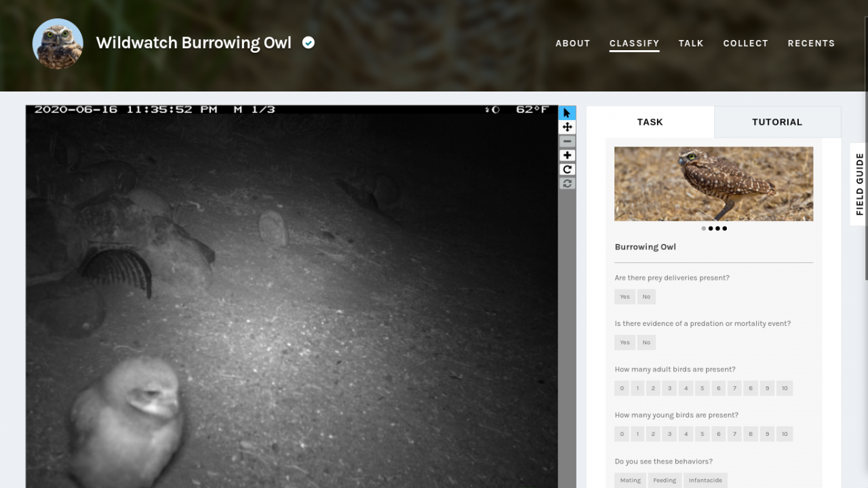Click the Burrowing Owl species heading

tap(645, 247)
